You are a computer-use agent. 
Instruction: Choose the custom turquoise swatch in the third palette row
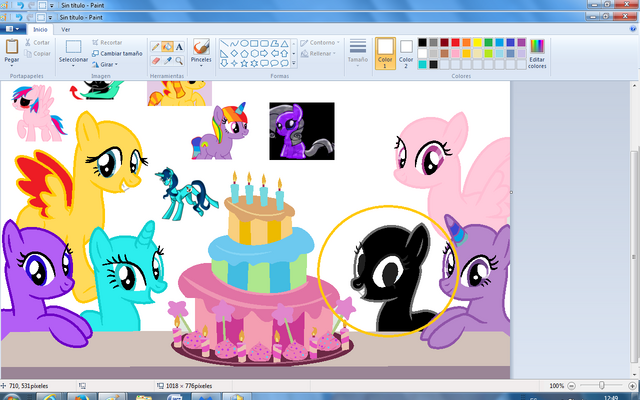[422, 64]
